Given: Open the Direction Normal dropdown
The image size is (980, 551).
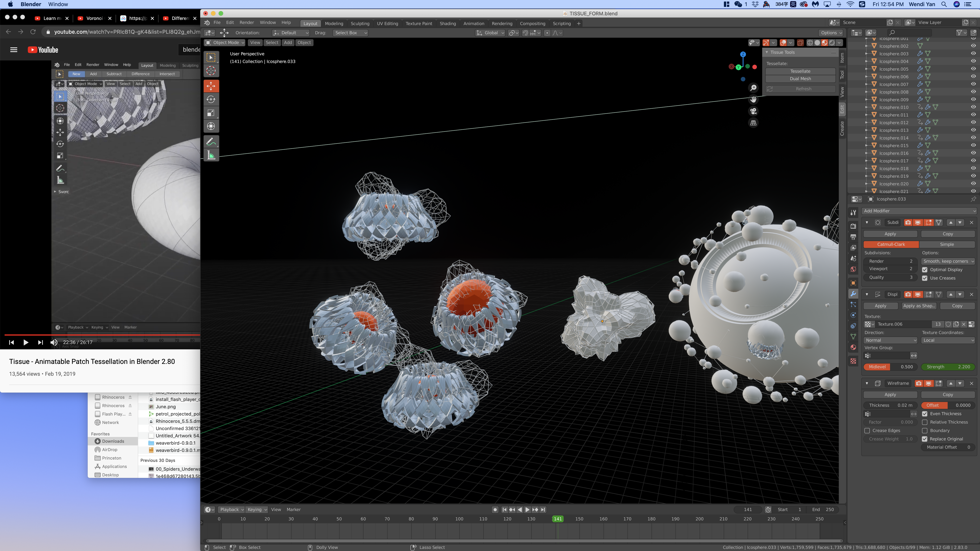Looking at the screenshot, I should pyautogui.click(x=890, y=340).
